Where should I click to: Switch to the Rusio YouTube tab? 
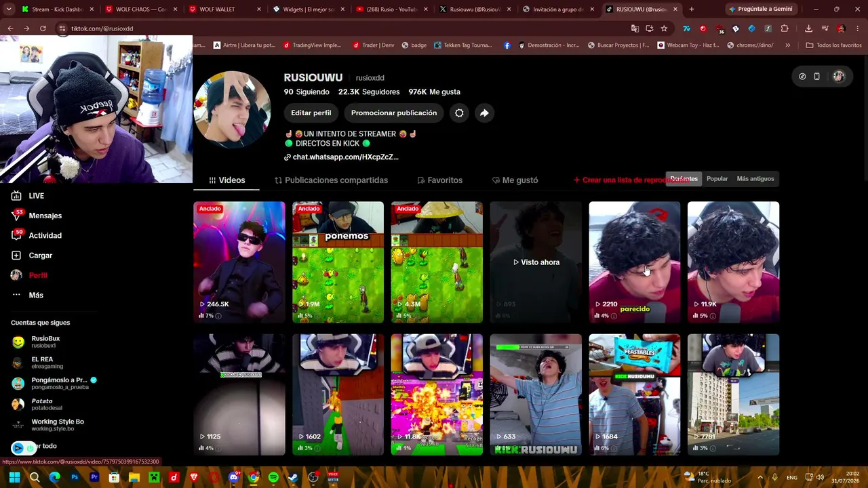point(393,9)
